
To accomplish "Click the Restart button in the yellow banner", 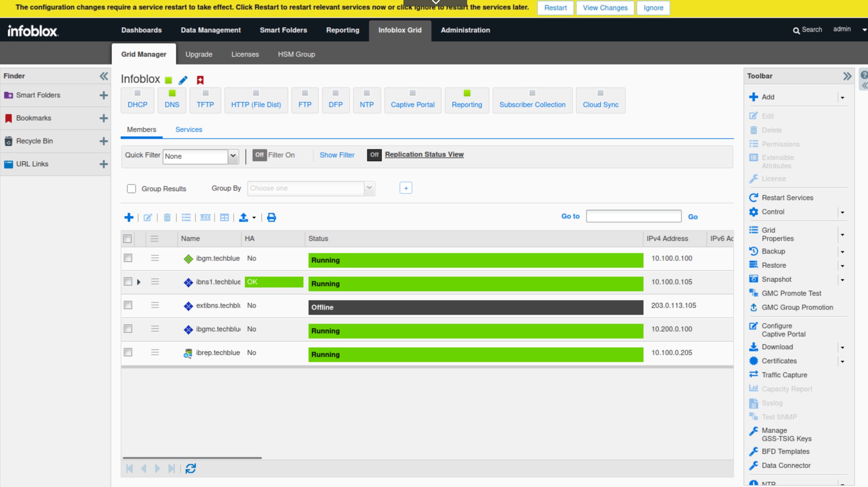I will click(555, 8).
